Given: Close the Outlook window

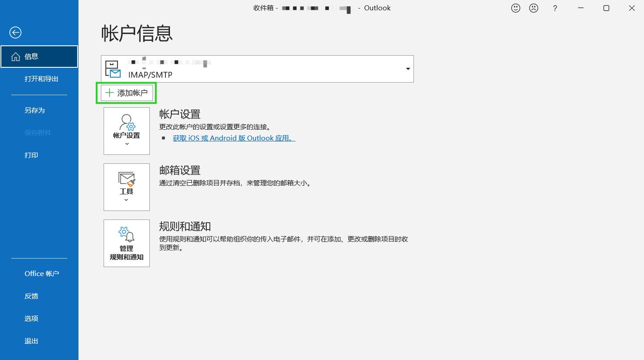Looking at the screenshot, I should tap(631, 8).
